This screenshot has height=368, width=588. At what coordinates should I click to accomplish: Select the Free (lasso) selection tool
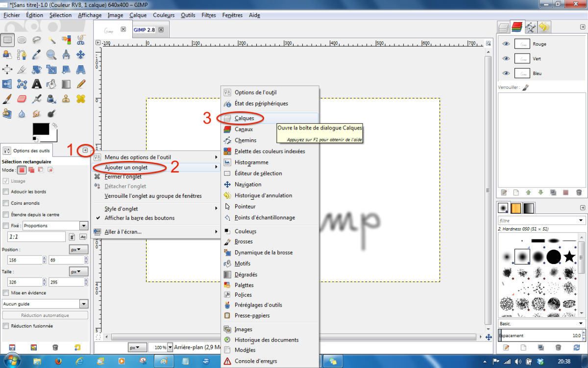[37, 40]
